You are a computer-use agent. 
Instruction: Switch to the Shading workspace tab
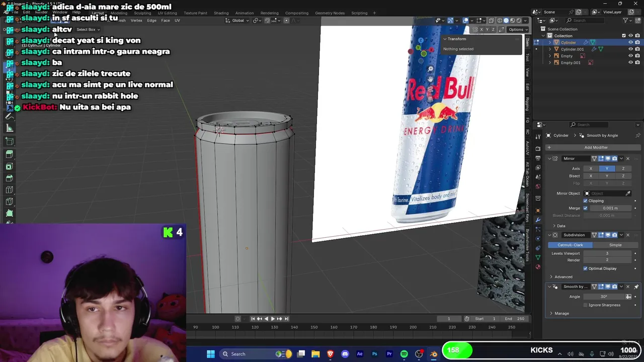(x=221, y=13)
